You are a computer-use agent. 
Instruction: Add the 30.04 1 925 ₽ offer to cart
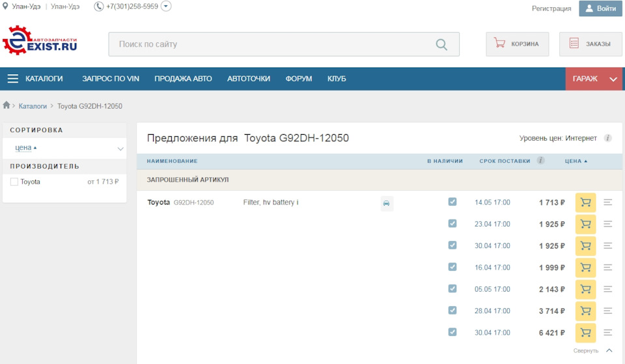tap(585, 245)
